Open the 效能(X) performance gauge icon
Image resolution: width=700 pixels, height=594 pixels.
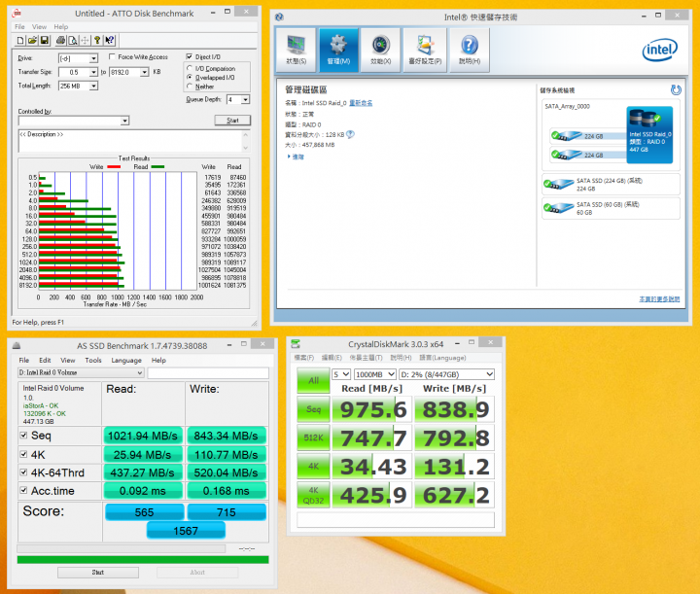point(381,50)
